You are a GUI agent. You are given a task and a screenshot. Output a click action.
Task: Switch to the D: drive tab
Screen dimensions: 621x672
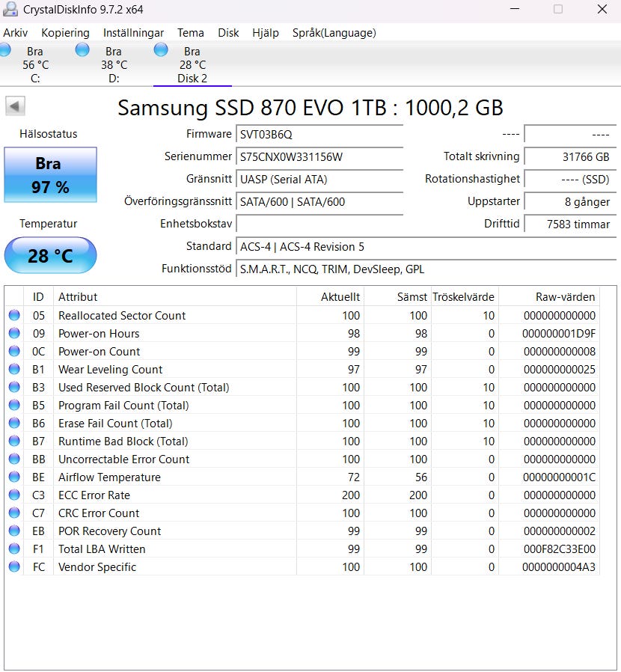pos(113,64)
